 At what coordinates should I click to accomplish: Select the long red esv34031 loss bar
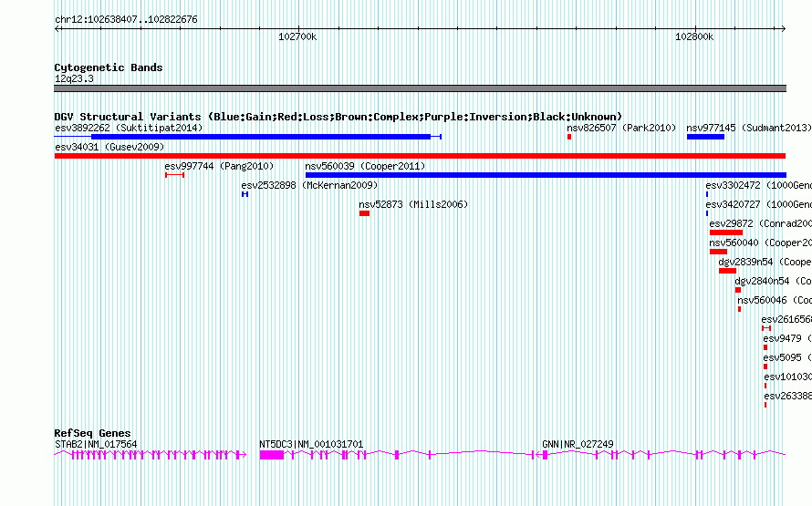[x=420, y=156]
